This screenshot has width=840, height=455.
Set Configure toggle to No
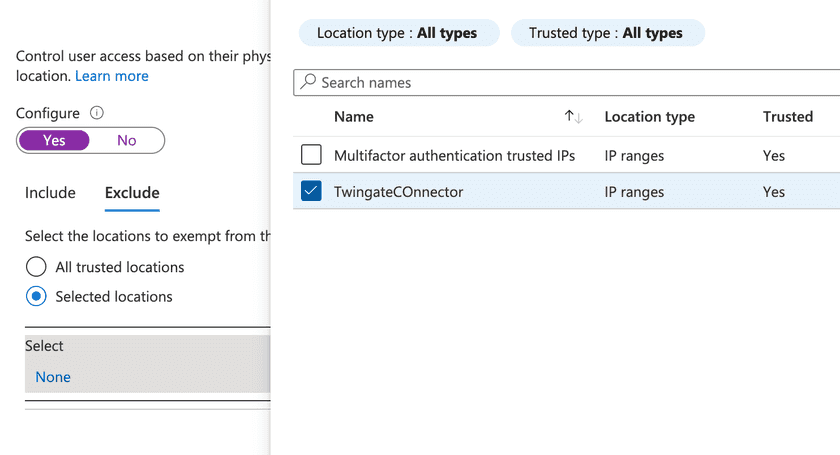coord(126,140)
